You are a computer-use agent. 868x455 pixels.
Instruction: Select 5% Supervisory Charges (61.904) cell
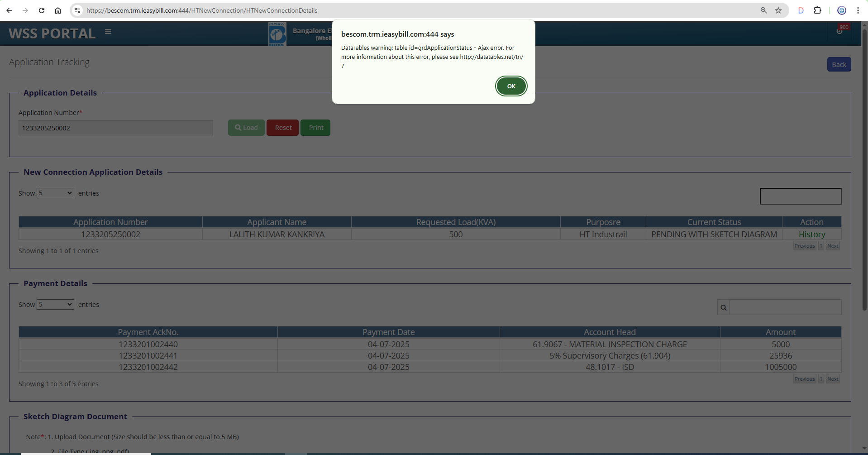(x=610, y=356)
